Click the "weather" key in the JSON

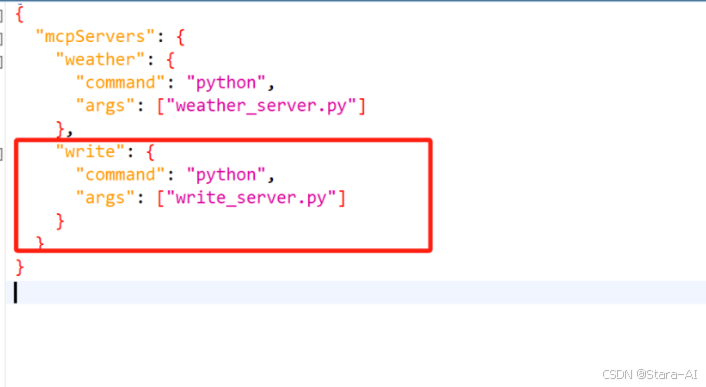point(100,59)
